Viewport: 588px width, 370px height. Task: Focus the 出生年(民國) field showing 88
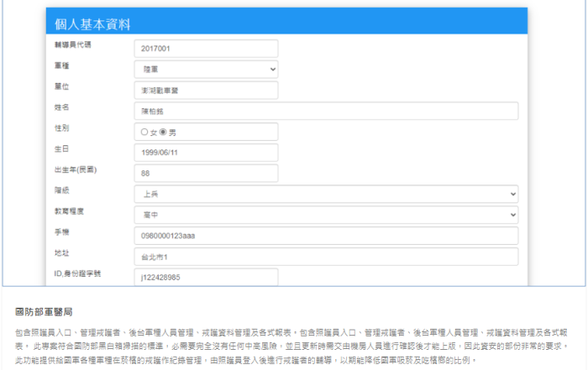[205, 173]
